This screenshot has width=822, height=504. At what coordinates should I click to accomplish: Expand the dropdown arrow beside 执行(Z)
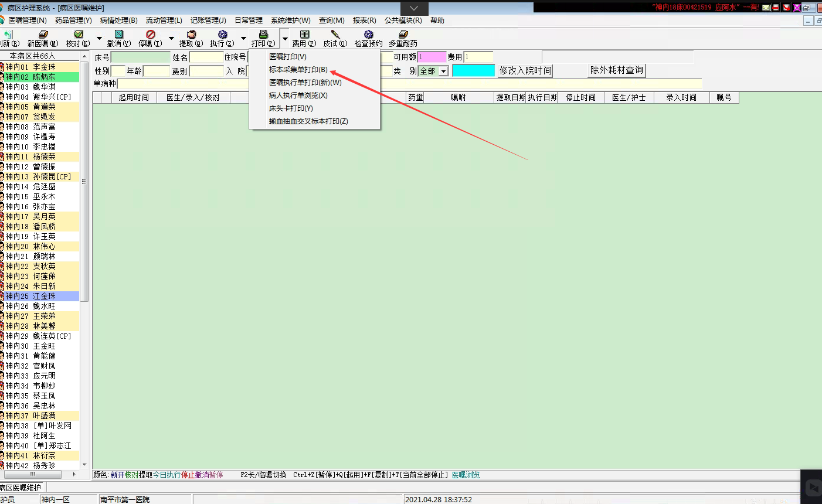(243, 39)
